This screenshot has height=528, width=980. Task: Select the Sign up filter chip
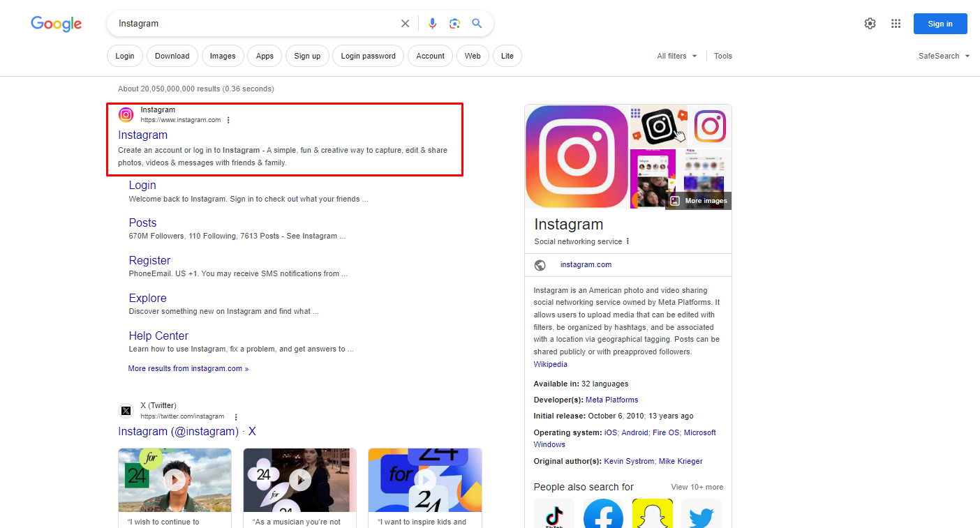tap(307, 56)
